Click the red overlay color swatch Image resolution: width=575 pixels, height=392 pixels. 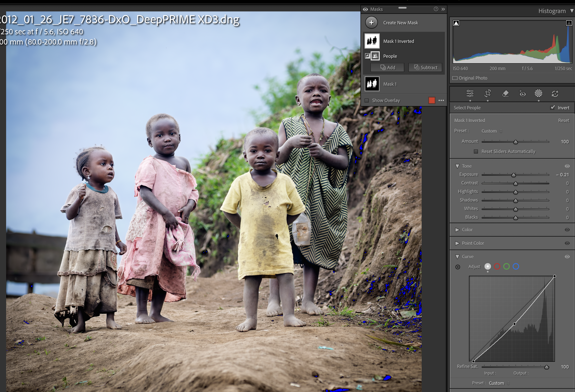(x=432, y=100)
